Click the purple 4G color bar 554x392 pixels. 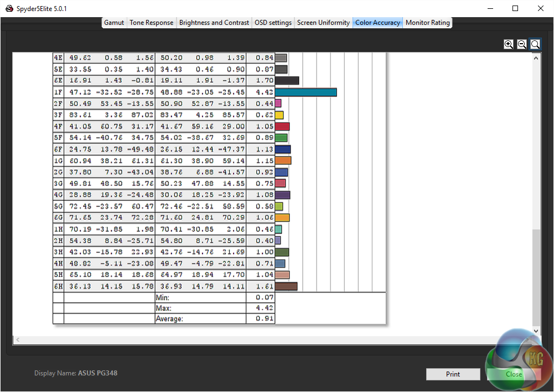coord(283,195)
